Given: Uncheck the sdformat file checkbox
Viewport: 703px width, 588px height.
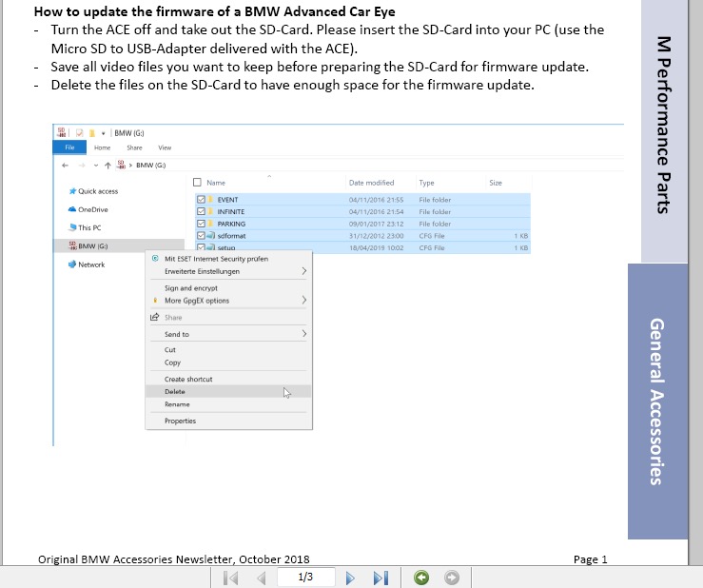Looking at the screenshot, I should click(201, 235).
